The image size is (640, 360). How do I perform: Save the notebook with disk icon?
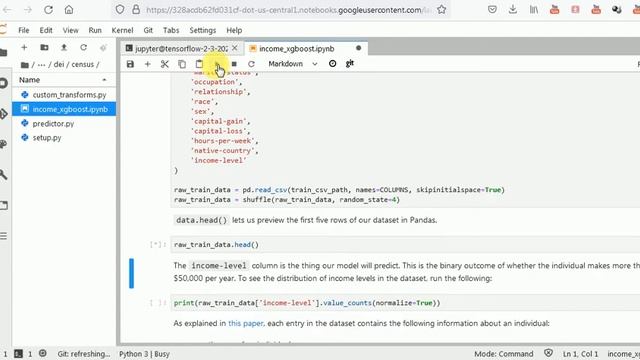[130, 64]
